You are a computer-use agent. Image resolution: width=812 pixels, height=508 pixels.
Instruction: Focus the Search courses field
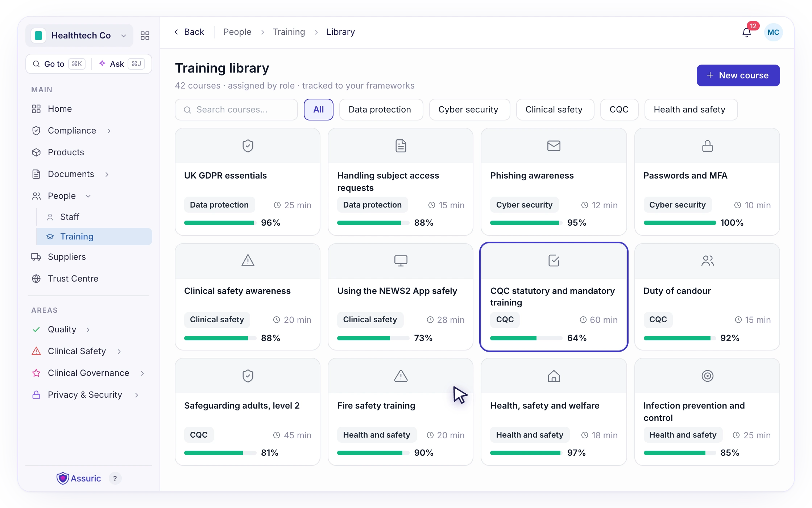click(x=236, y=110)
